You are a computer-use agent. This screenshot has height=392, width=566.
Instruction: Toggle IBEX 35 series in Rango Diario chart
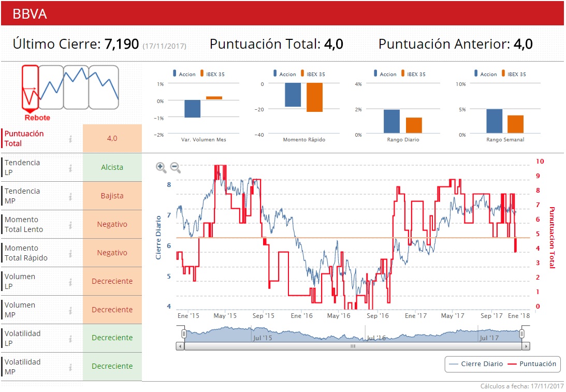point(413,74)
